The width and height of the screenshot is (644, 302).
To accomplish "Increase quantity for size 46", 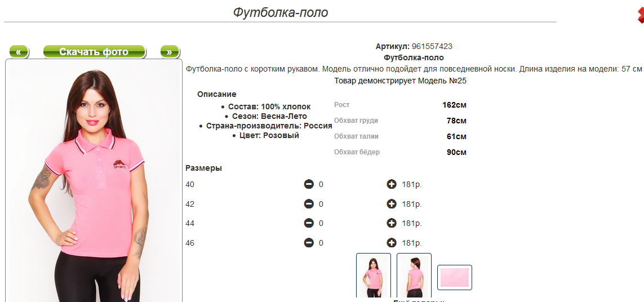I will pyautogui.click(x=392, y=243).
